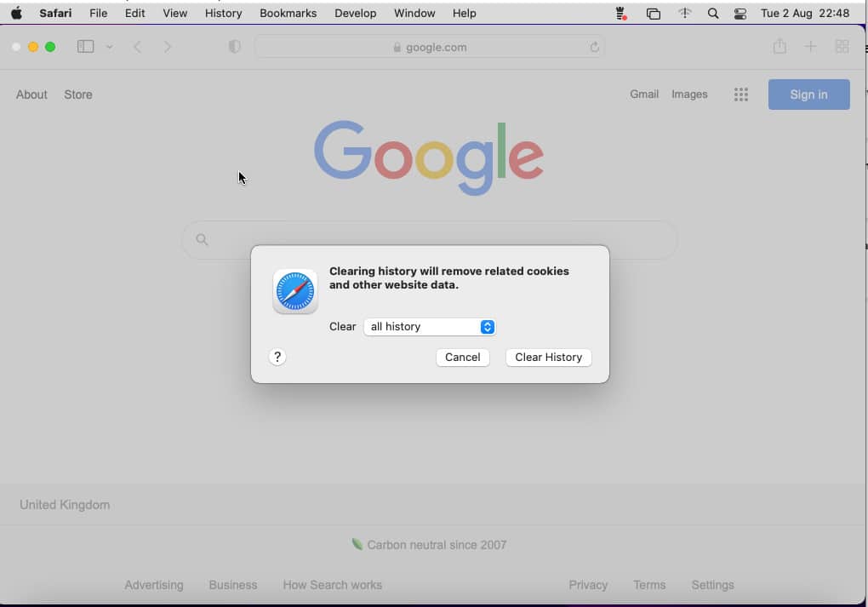Image resolution: width=868 pixels, height=607 pixels.
Task: Open the Safari application menu
Action: [x=55, y=14]
